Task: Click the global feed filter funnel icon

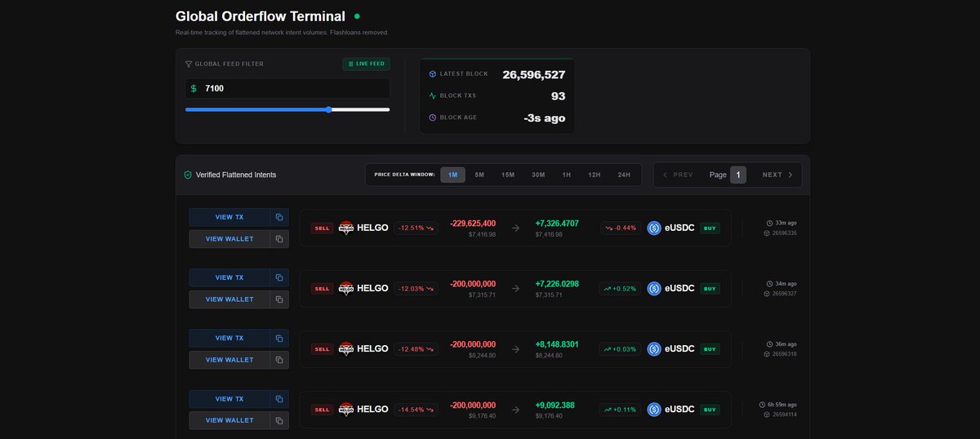Action: [x=189, y=64]
